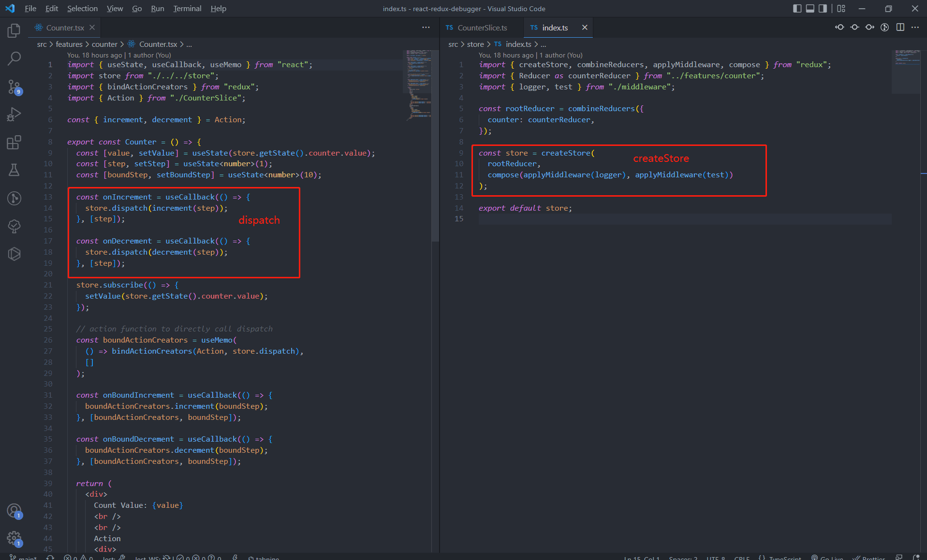Click the feedback icon in status bar
927x560 pixels.
899,557
